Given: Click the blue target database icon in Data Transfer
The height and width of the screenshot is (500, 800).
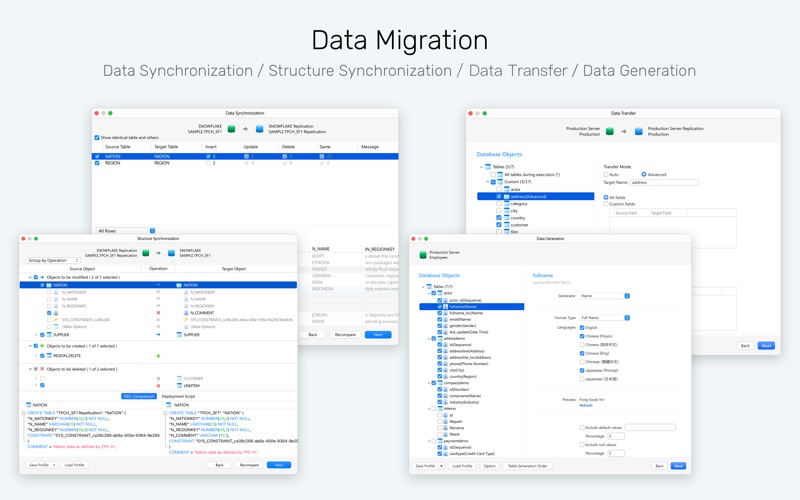Looking at the screenshot, I should 638,132.
